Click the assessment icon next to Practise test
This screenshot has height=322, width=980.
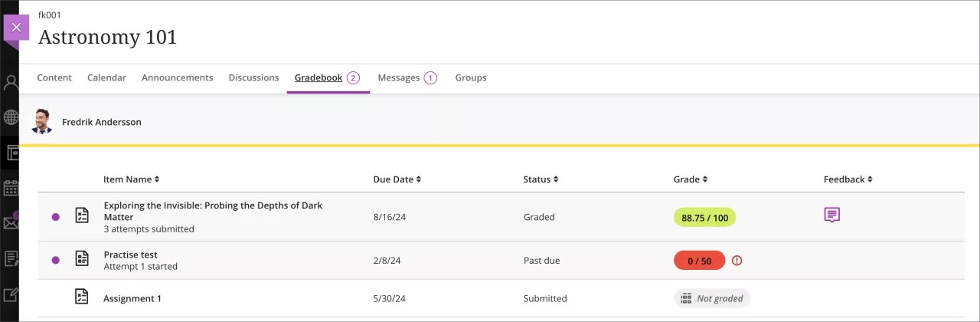point(82,259)
